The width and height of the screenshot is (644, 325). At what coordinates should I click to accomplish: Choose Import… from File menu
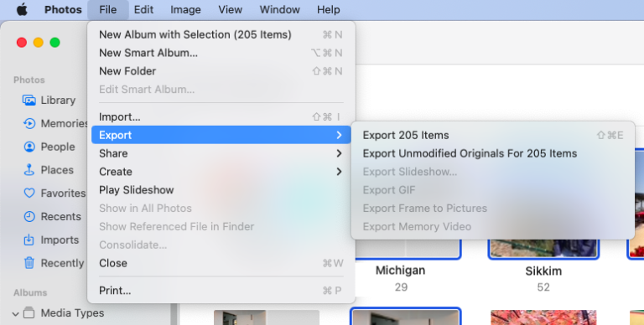[x=221, y=117]
